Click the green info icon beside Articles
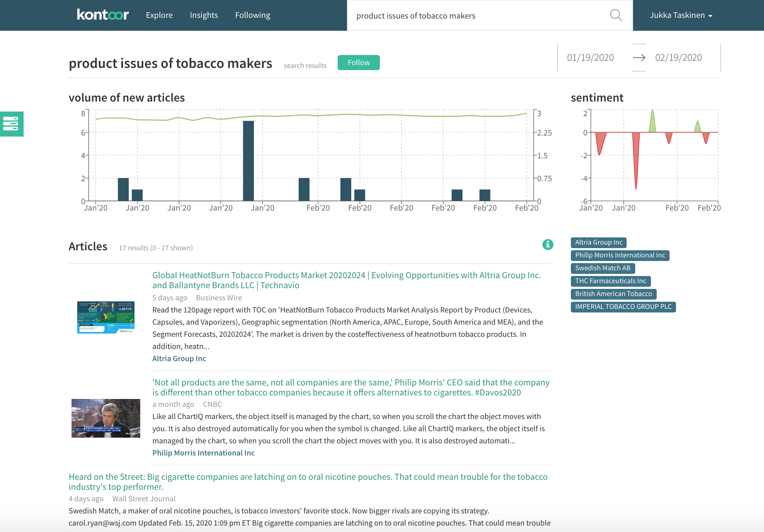The image size is (764, 532). pyautogui.click(x=548, y=245)
